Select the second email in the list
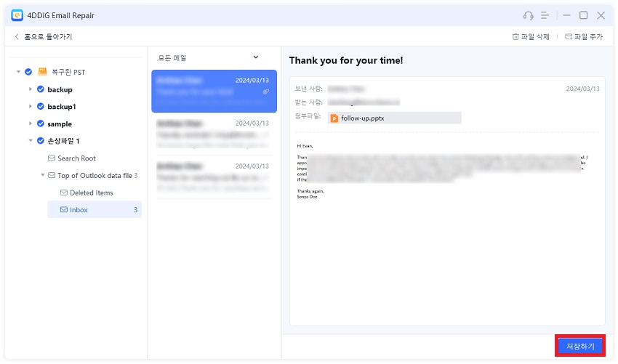This screenshot has width=618, height=364. point(214,134)
